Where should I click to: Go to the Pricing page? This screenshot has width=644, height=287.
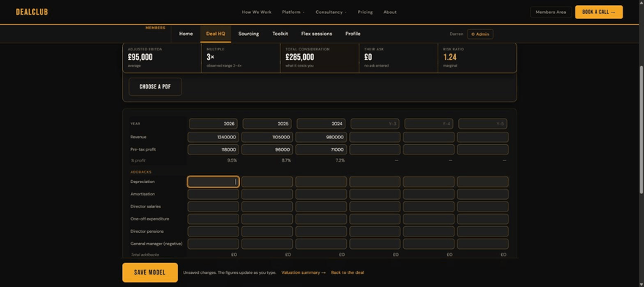tap(364, 12)
